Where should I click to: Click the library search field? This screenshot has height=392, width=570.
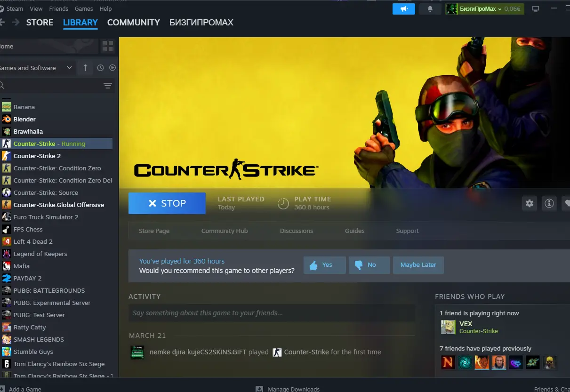point(50,86)
